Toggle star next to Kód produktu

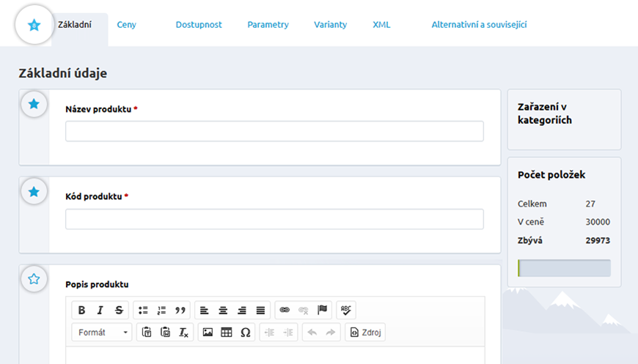pos(34,191)
